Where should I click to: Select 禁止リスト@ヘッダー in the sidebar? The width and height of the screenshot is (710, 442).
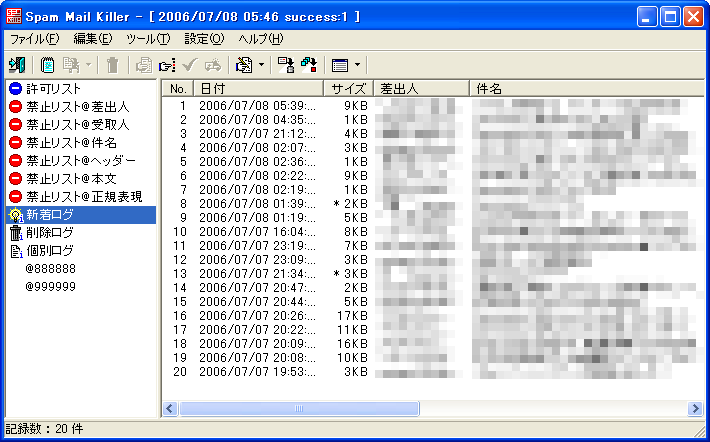coord(81,161)
